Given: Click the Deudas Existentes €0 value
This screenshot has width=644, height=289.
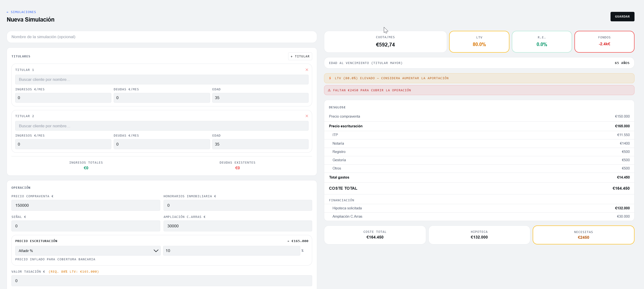Looking at the screenshot, I should [x=237, y=168].
